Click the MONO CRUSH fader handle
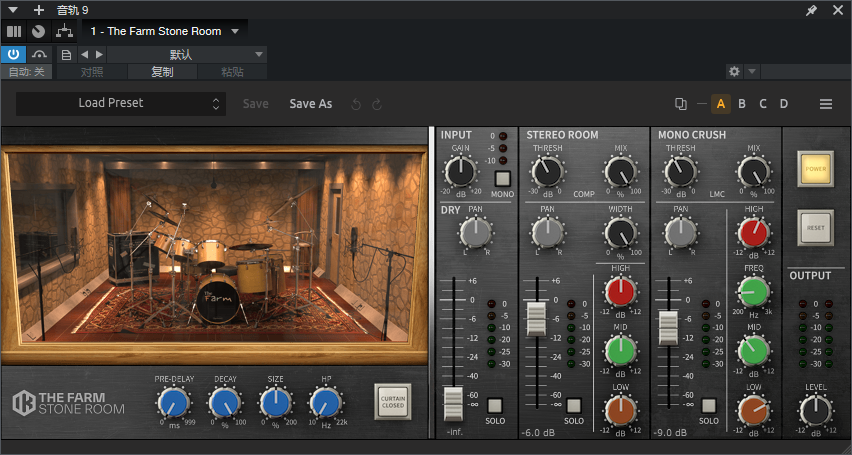Image resolution: width=852 pixels, height=455 pixels. pyautogui.click(x=668, y=328)
